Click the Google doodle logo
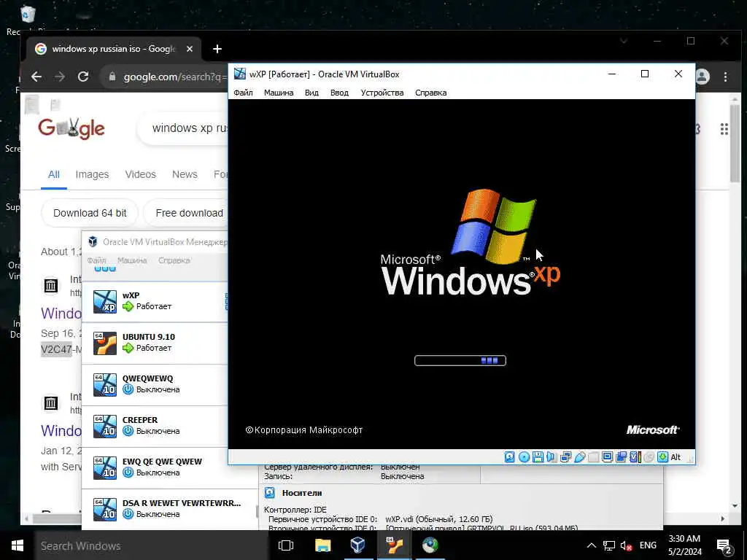 click(71, 128)
